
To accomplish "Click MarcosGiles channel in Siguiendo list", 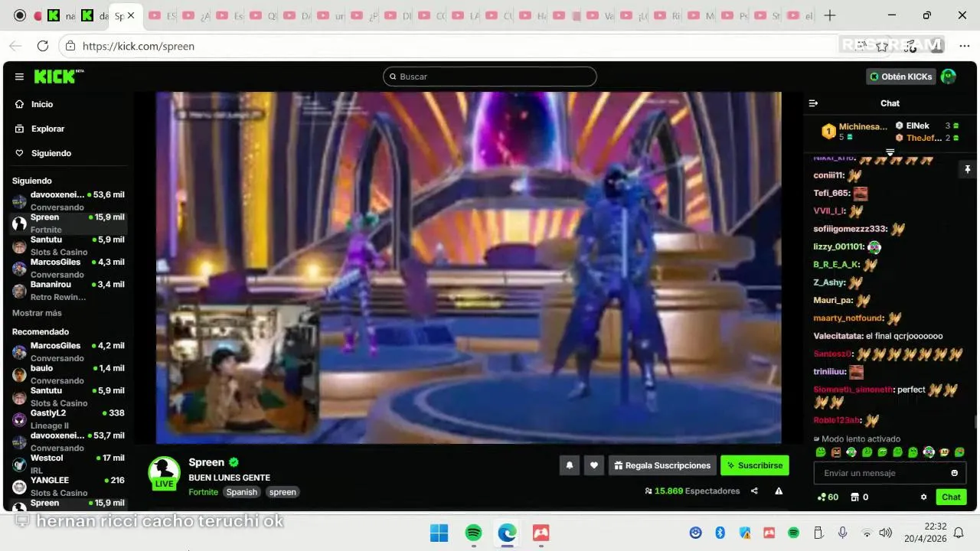I will tap(68, 268).
